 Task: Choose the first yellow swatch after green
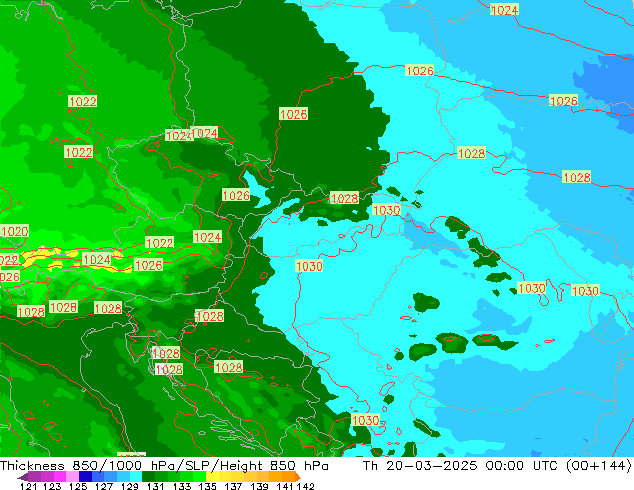212,477
